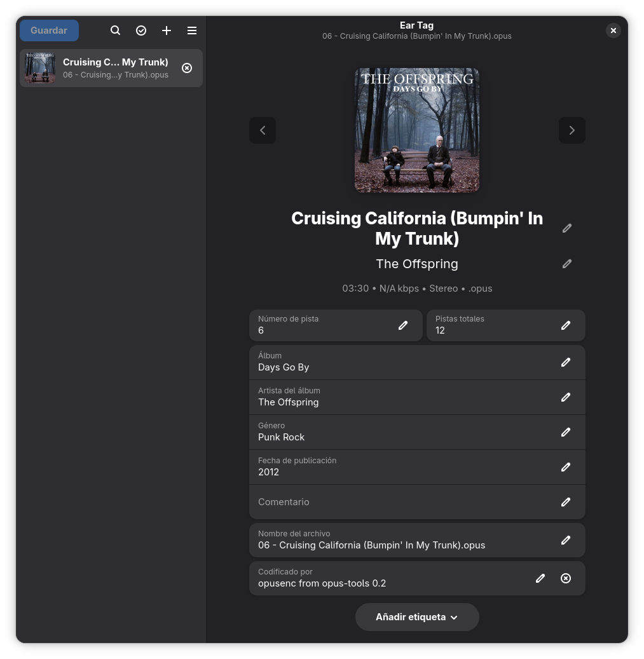644x659 pixels.
Task: Expand the Añadir etiqueta dropdown
Action: point(417,617)
